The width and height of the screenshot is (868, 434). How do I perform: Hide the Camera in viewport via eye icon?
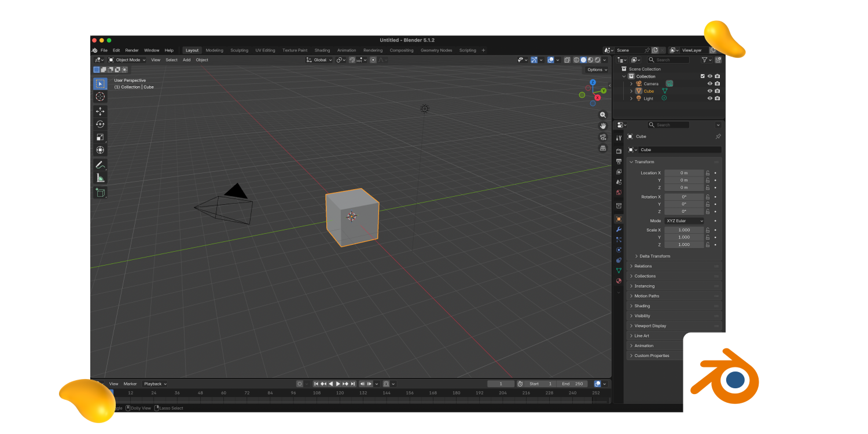710,84
